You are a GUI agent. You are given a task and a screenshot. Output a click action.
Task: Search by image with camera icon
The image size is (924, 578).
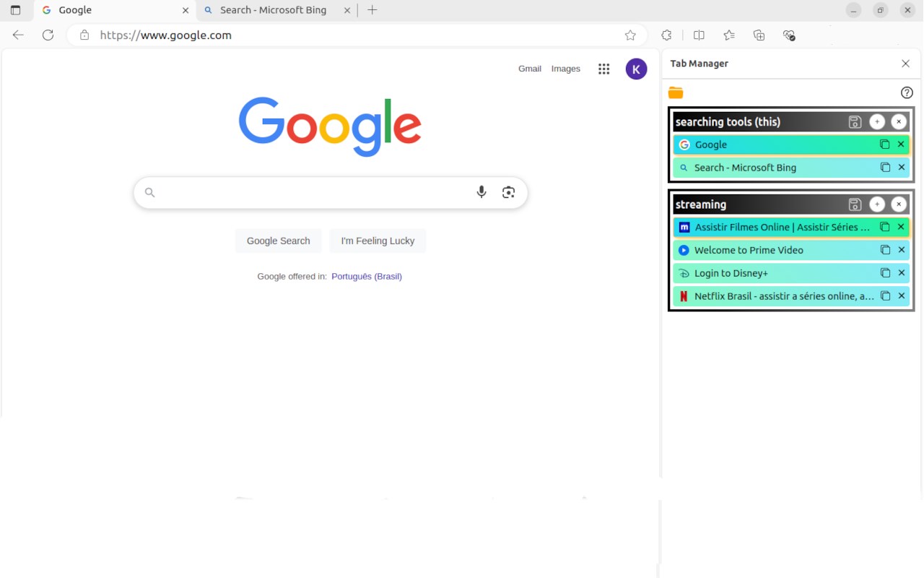pyautogui.click(x=509, y=192)
